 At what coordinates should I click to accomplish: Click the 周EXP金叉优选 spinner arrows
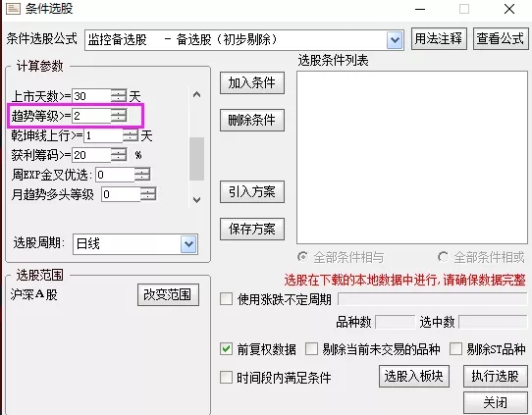(x=142, y=175)
